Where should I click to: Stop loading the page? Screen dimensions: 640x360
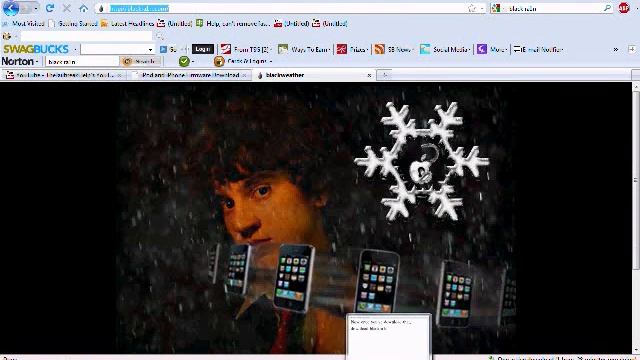pyautogui.click(x=67, y=8)
